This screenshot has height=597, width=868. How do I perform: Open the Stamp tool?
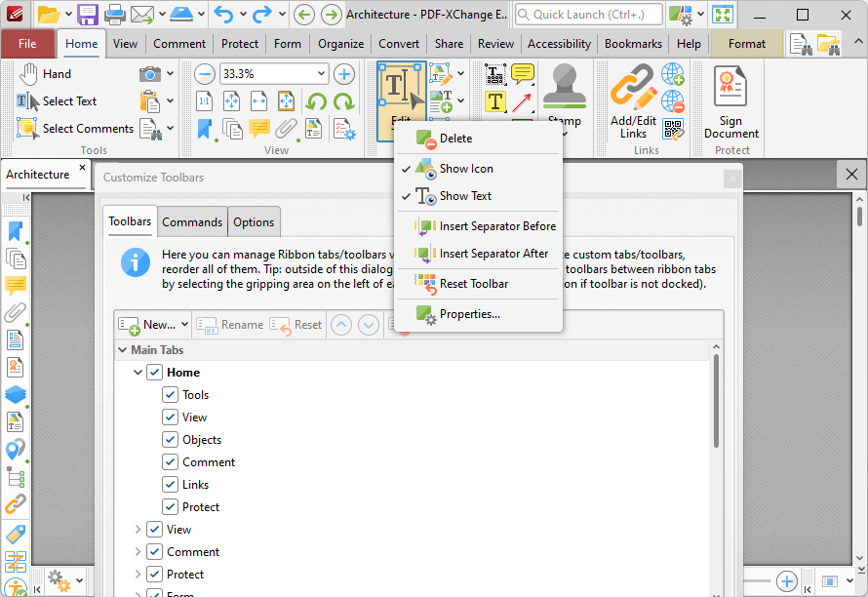(564, 99)
